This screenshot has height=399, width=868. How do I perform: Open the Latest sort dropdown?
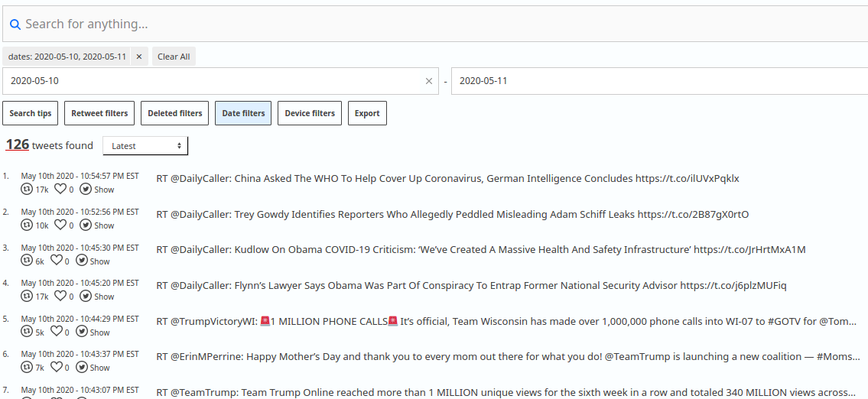[145, 145]
